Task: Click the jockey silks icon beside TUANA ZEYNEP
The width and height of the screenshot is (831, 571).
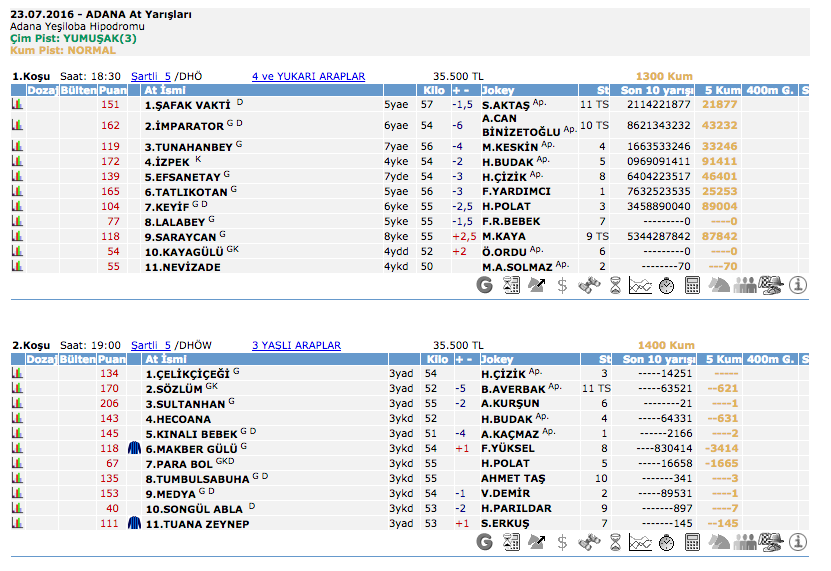Action: [135, 524]
